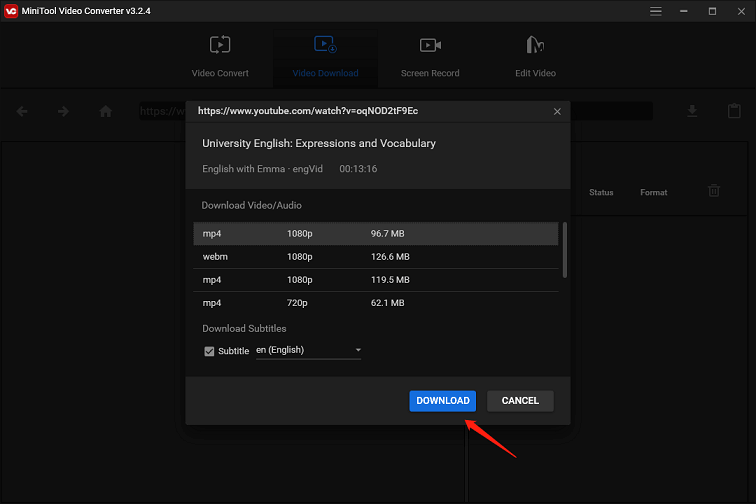Select mp4 720p 62.1 MB option
Viewport: 756px width, 504px height.
pos(376,303)
